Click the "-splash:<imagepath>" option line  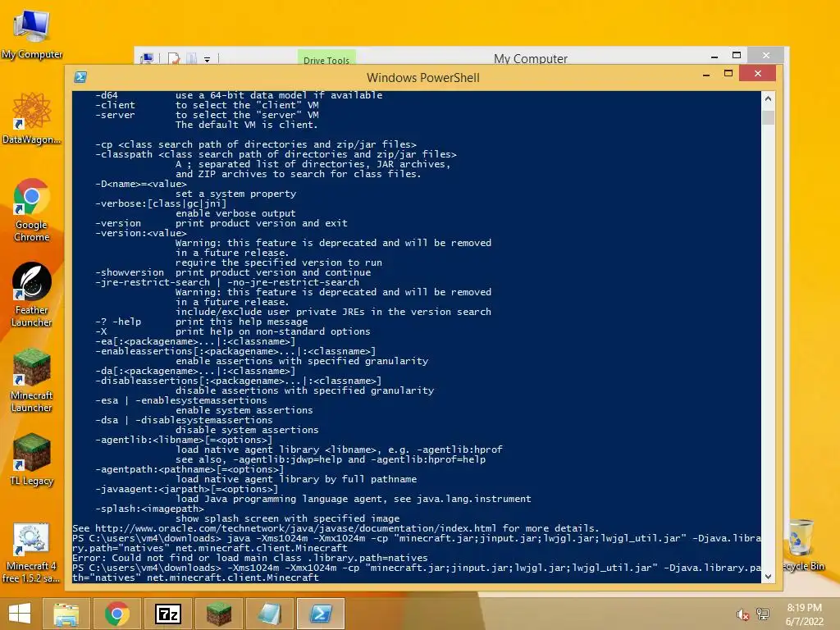[x=149, y=509]
